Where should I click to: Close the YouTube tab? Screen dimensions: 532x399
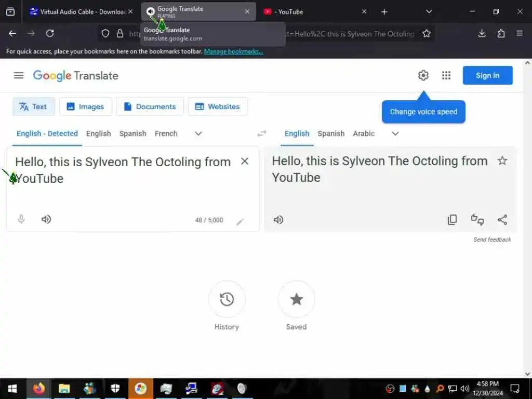pos(364,11)
